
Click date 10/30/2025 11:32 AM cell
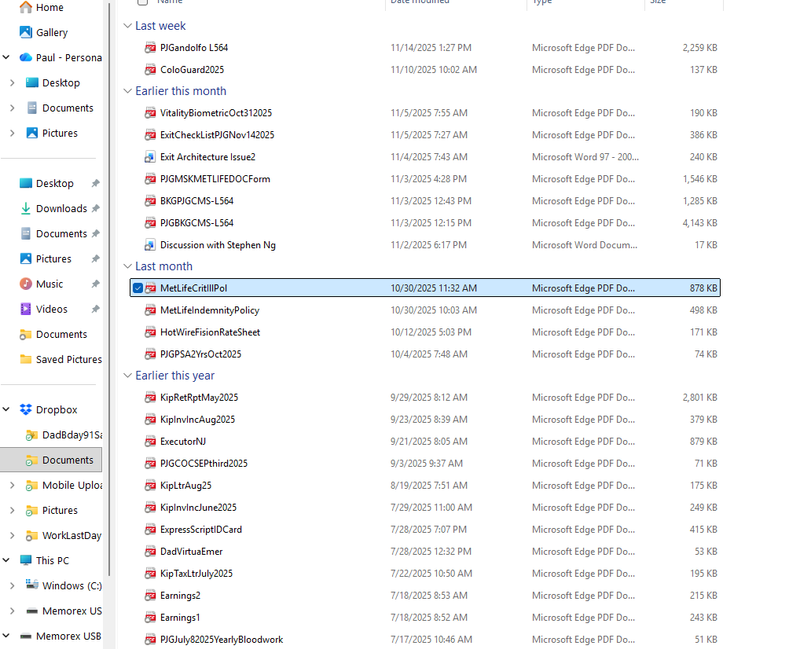coord(434,288)
